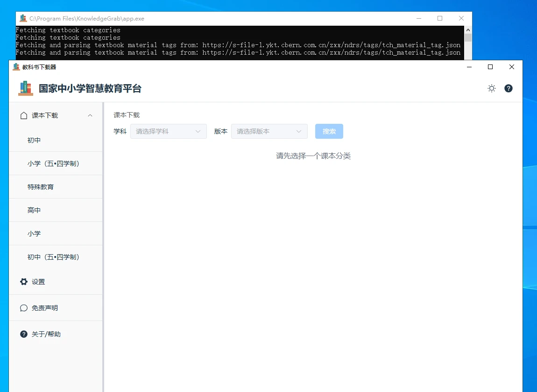
Task: Select 初中 in the sidebar
Action: [34, 140]
